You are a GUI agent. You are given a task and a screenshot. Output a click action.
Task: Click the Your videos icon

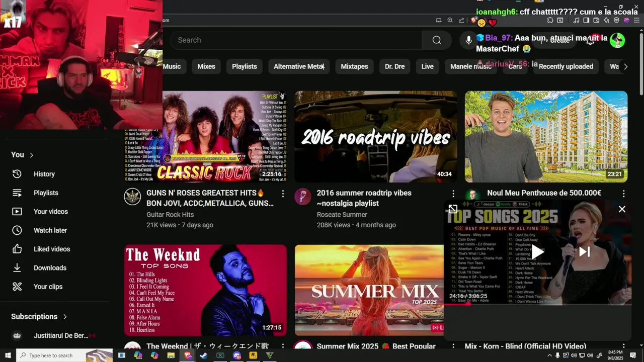tap(17, 212)
